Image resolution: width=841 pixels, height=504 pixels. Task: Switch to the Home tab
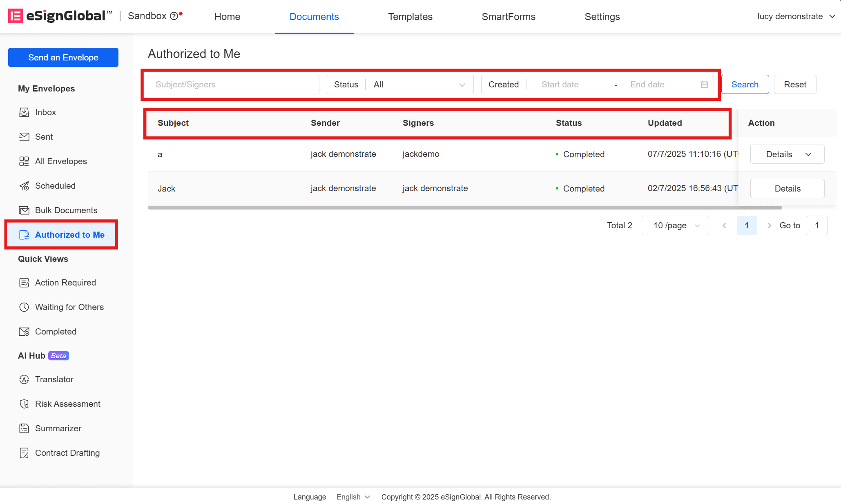pos(227,17)
